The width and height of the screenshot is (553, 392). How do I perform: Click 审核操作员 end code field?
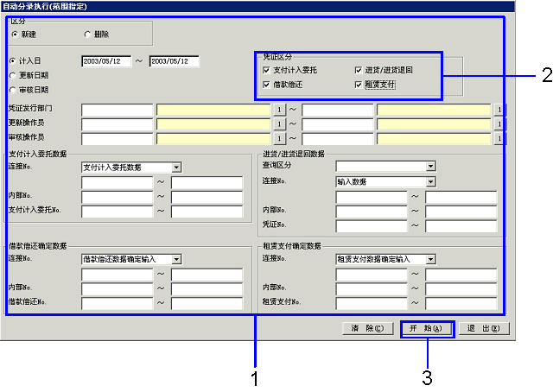338,138
